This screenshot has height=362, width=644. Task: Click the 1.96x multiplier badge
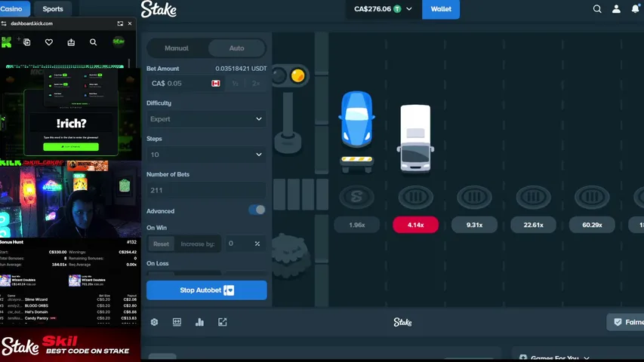point(356,225)
